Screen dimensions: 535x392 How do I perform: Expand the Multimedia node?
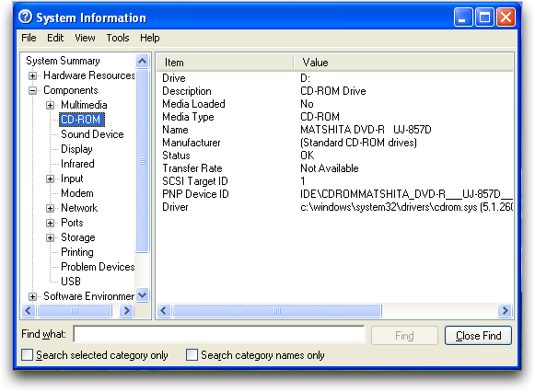tap(50, 105)
